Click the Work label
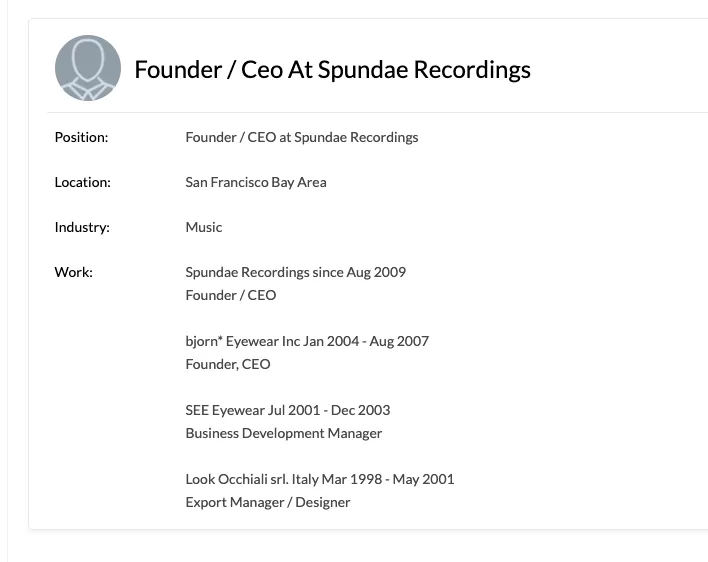 (74, 272)
